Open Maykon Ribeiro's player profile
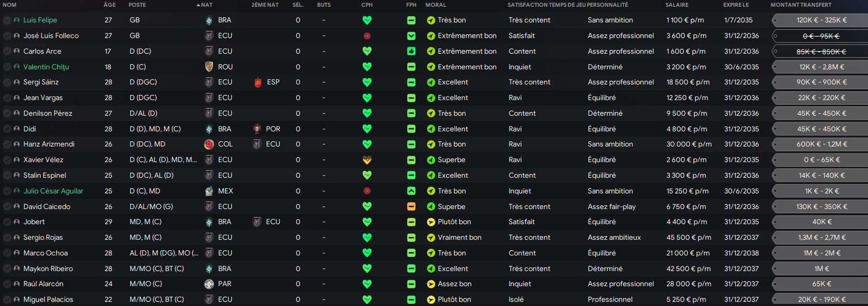 tap(48, 268)
